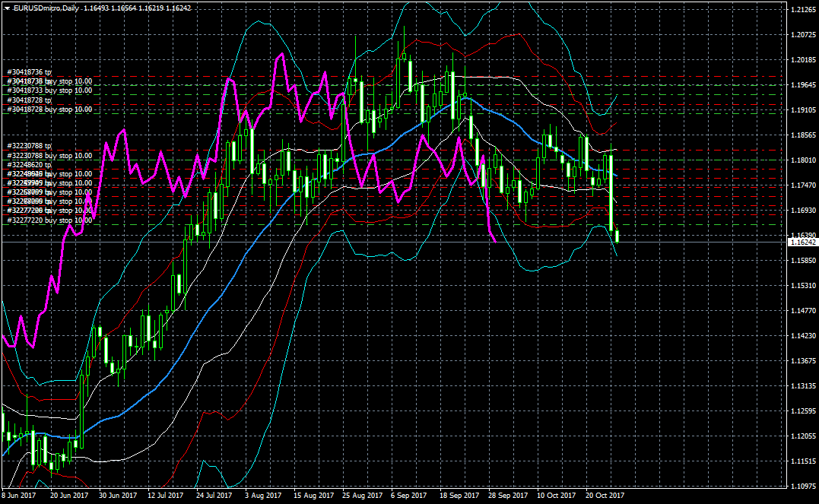Screen dimensions: 819x504
Task: Click order #30418728 buy stop 10.00
Action: tap(49, 109)
